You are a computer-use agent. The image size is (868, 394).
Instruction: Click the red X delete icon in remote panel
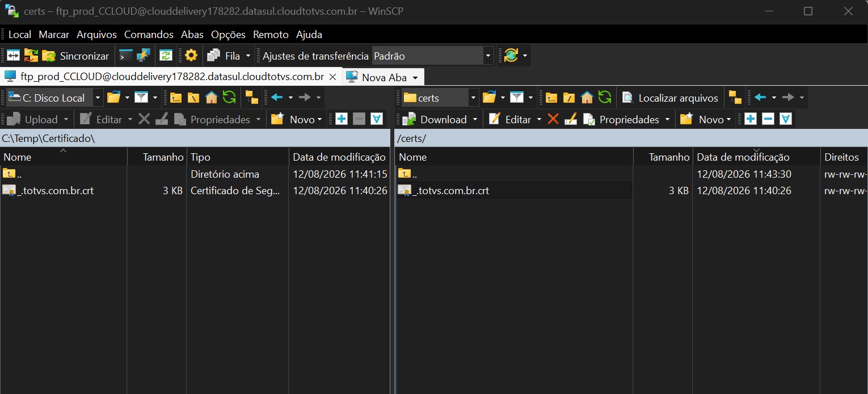[x=553, y=119]
